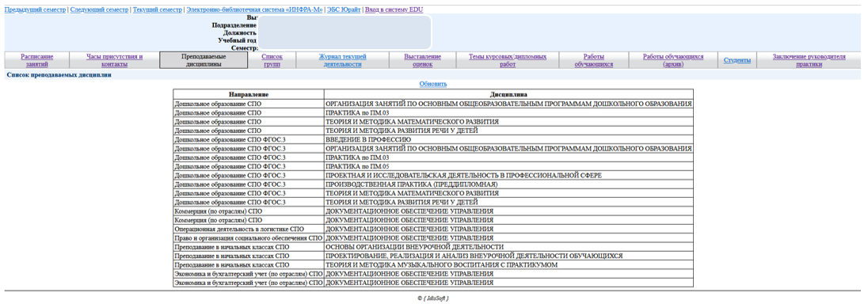The image size is (868, 304).
Task: Click the Вход в систему EDU link
Action: tap(390, 10)
